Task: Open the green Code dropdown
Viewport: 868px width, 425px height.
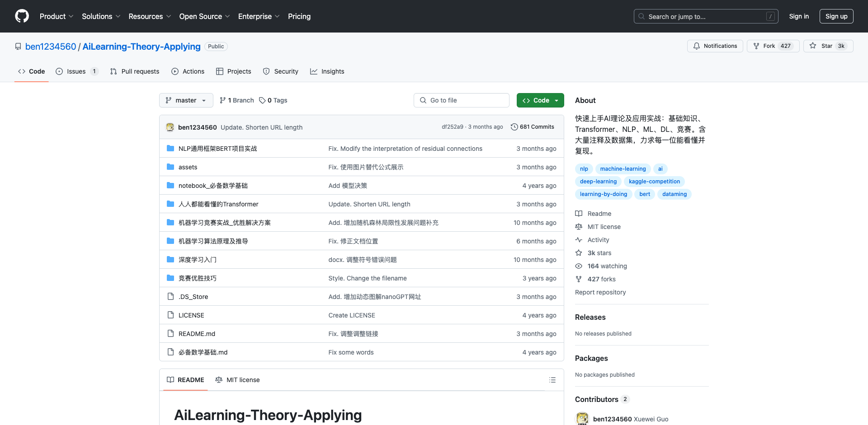Action: [540, 100]
